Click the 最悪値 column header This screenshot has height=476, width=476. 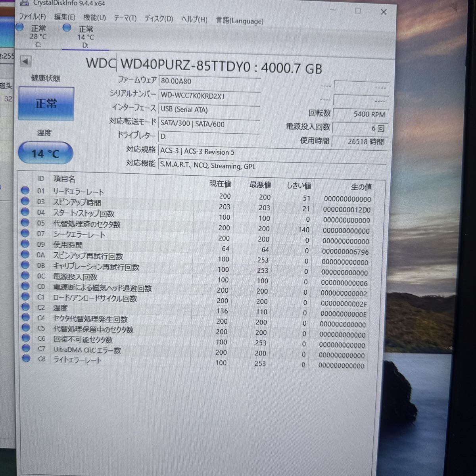pos(260,185)
